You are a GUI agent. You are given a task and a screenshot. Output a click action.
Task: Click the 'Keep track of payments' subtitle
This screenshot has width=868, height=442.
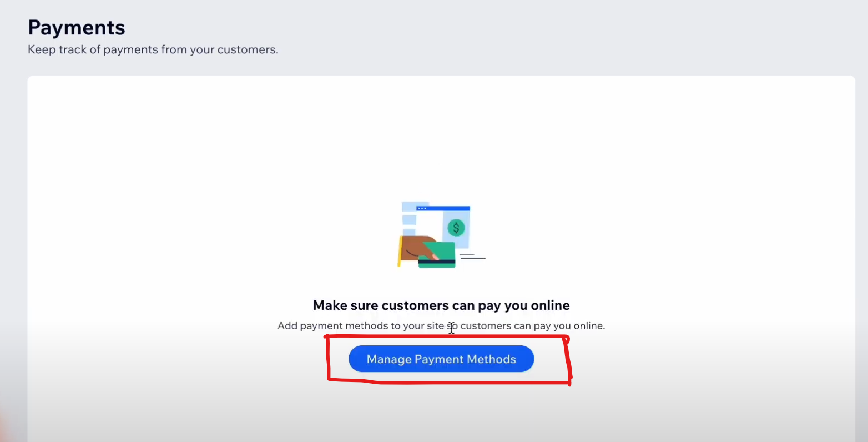click(x=153, y=49)
